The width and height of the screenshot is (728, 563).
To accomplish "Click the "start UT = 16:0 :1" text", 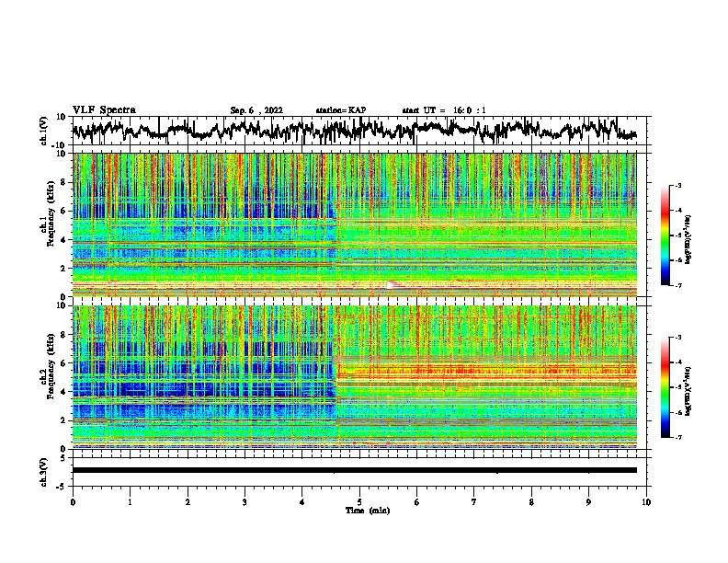I will 444,110.
